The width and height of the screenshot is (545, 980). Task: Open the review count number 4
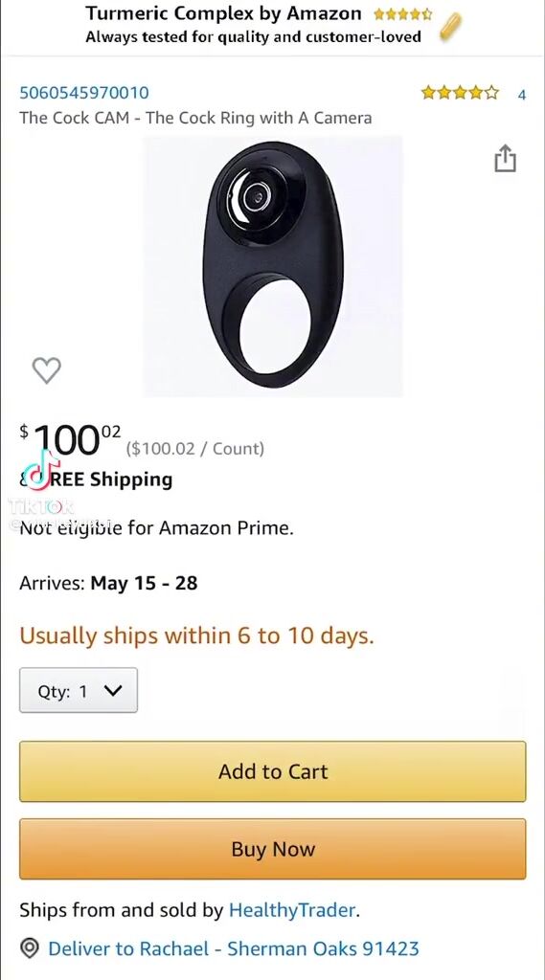coord(522,95)
